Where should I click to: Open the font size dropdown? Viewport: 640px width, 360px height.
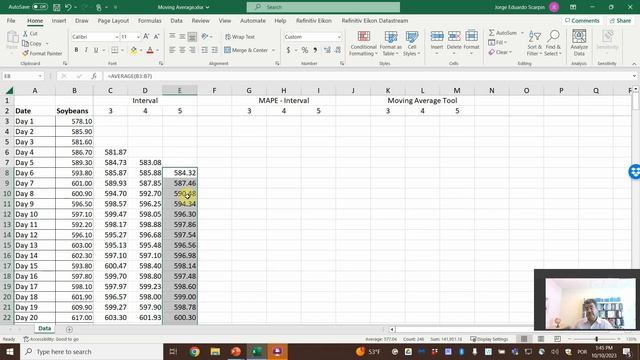138,37
